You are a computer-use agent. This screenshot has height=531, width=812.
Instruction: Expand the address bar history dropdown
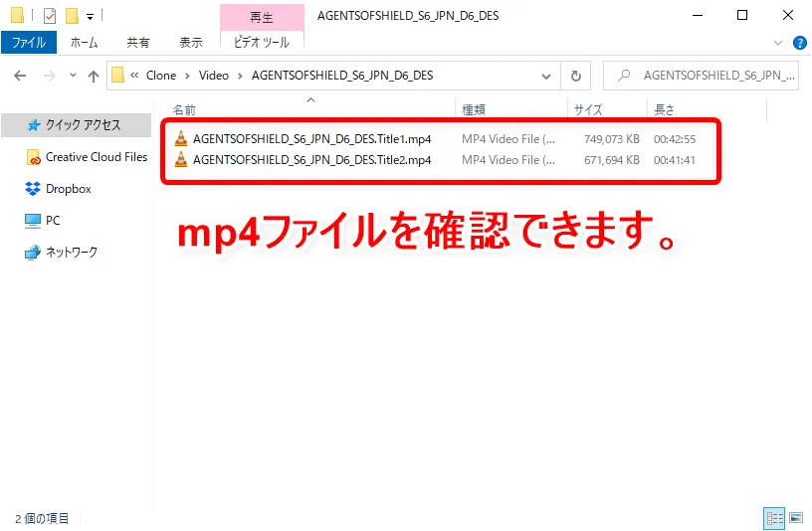pos(546,77)
